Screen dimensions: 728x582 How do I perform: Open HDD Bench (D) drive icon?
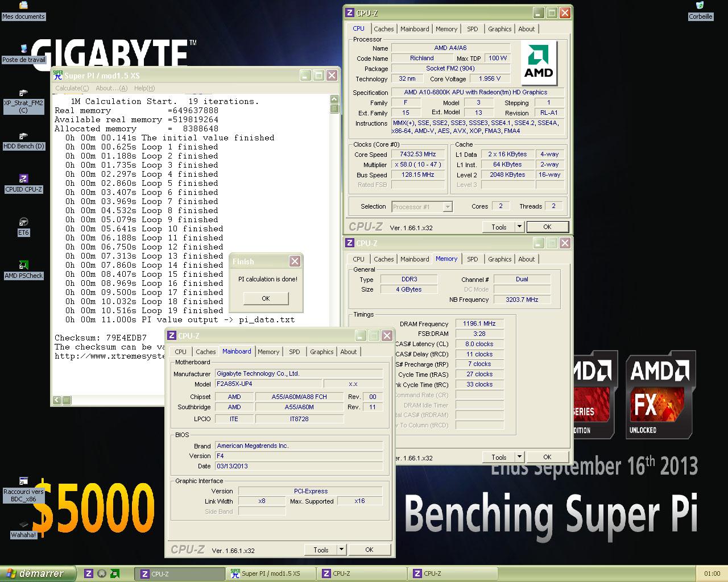point(23,140)
